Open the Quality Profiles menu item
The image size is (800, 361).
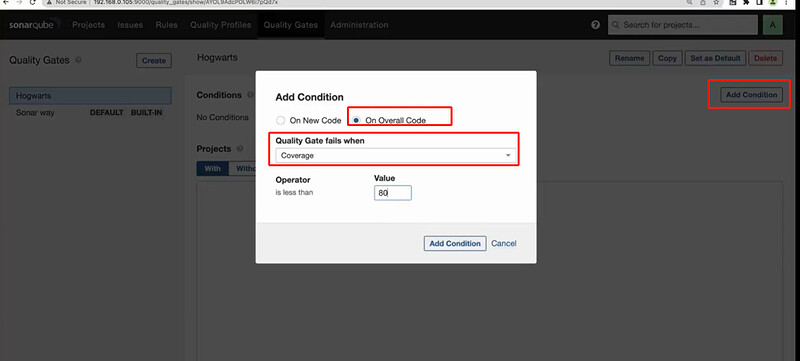coord(220,24)
